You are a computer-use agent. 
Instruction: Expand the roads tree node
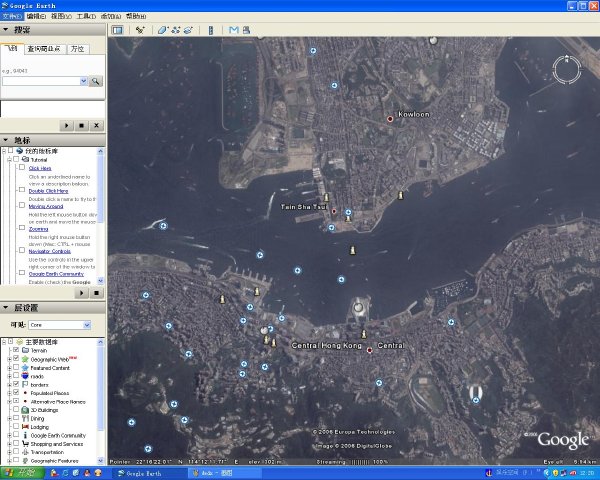10,376
